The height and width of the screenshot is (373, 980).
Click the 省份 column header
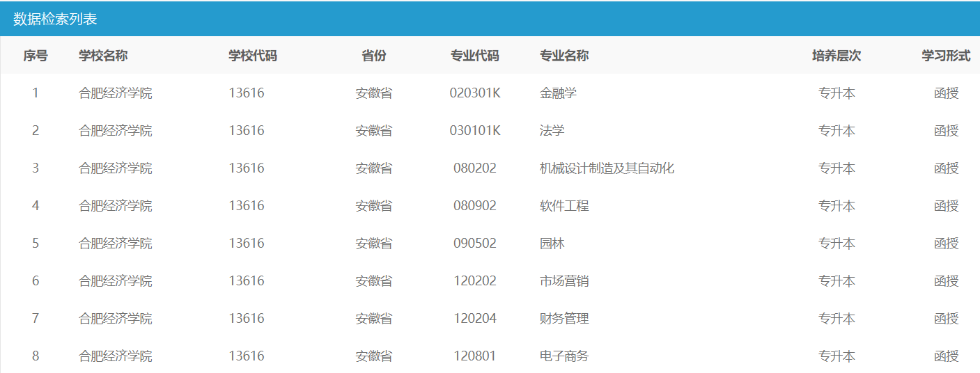[x=374, y=56]
